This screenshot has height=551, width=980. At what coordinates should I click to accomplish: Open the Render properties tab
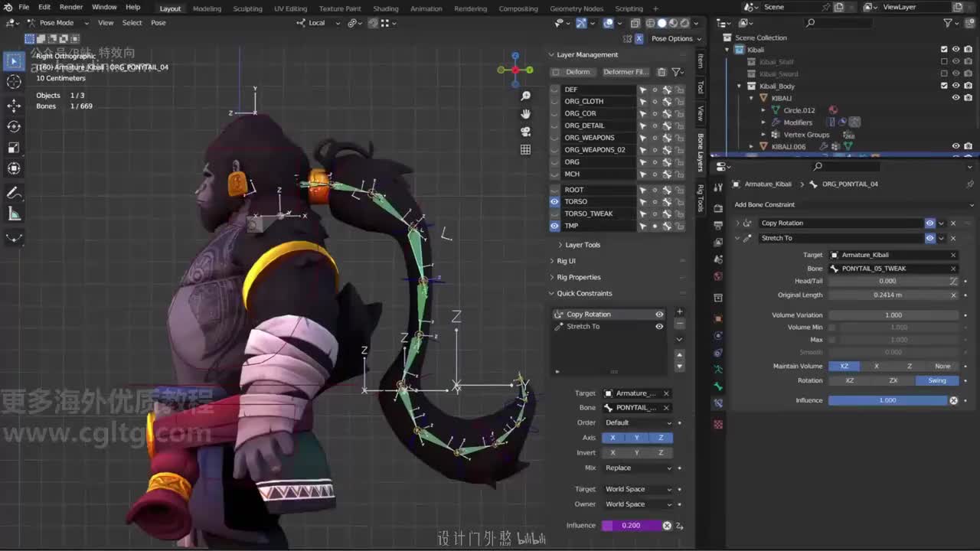pyautogui.click(x=717, y=208)
